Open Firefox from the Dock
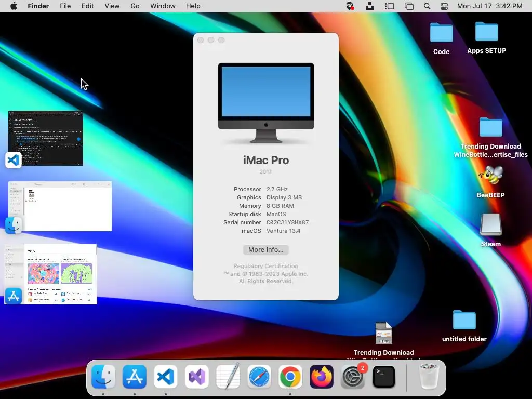 [321, 377]
